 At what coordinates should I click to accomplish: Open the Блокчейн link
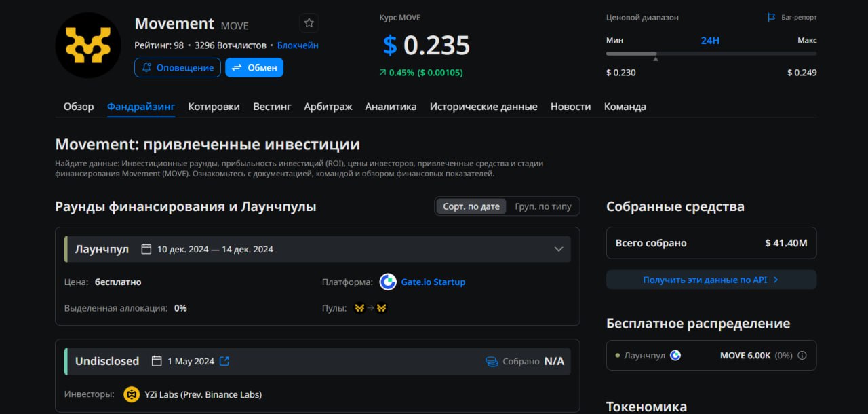point(298,45)
